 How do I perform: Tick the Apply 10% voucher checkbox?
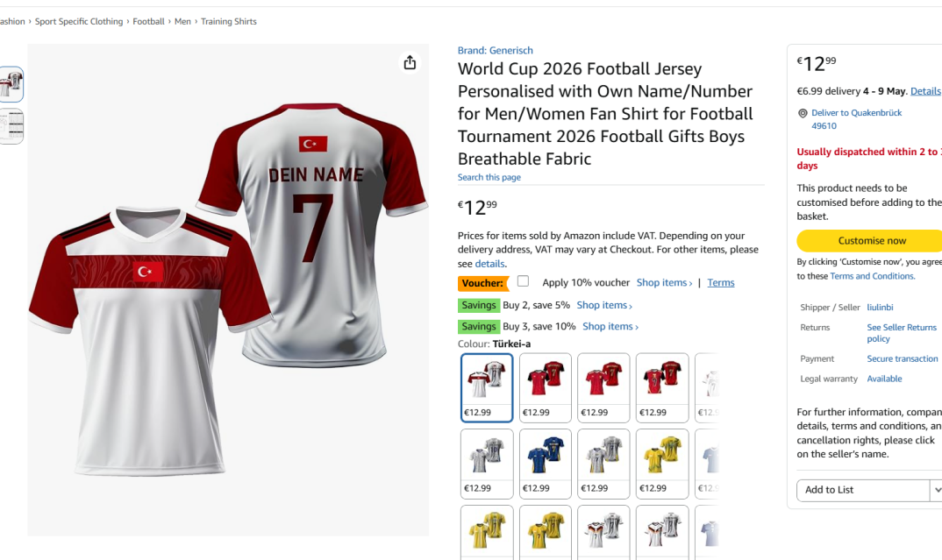click(x=523, y=281)
